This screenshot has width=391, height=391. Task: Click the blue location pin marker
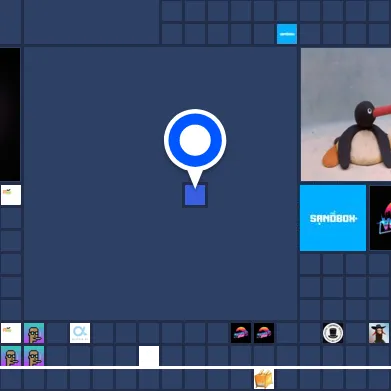[x=195, y=140]
